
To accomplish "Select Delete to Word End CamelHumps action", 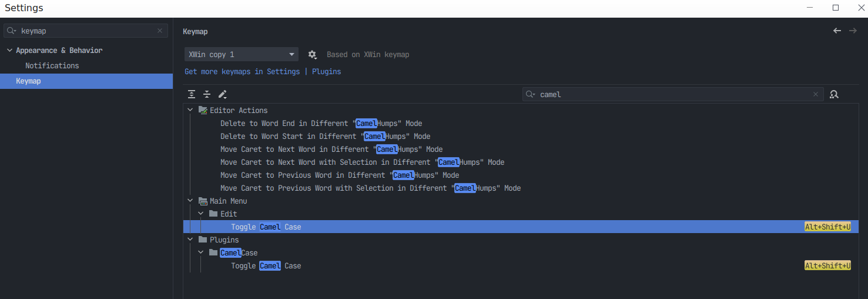I will click(321, 123).
